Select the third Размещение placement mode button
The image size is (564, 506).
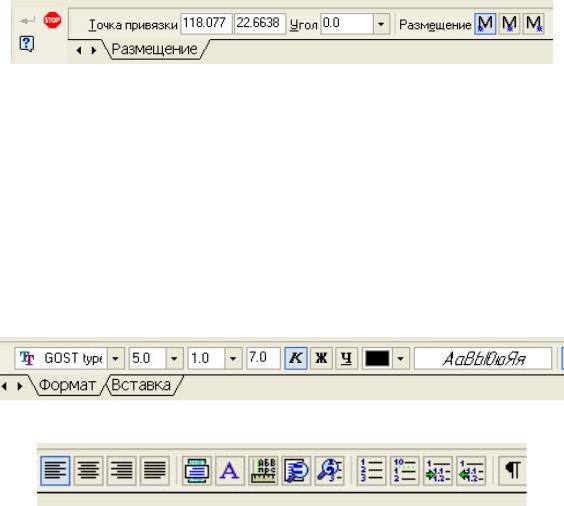533,24
